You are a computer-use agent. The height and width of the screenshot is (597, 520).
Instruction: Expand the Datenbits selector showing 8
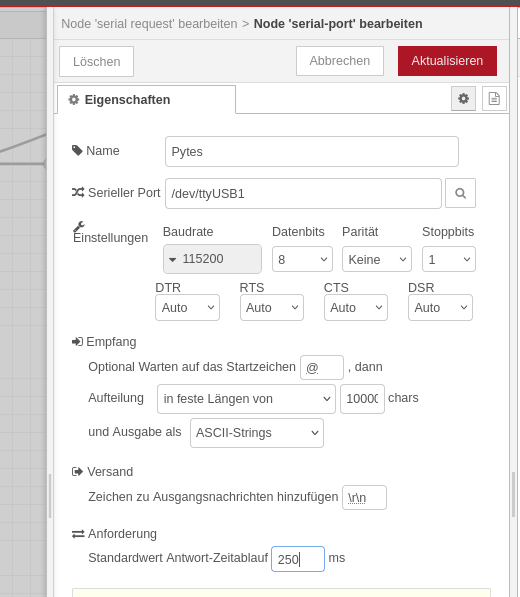pyautogui.click(x=302, y=259)
